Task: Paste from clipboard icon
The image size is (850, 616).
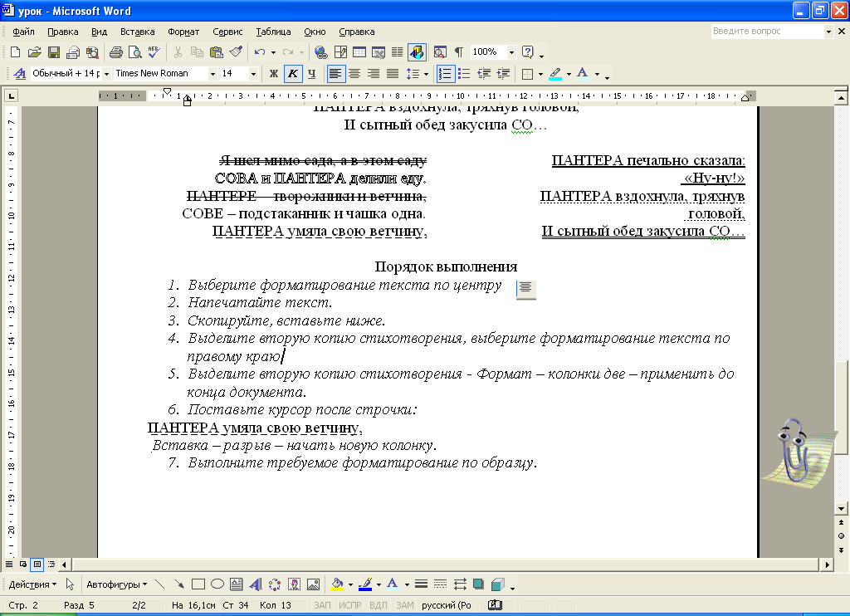Action: (x=217, y=52)
